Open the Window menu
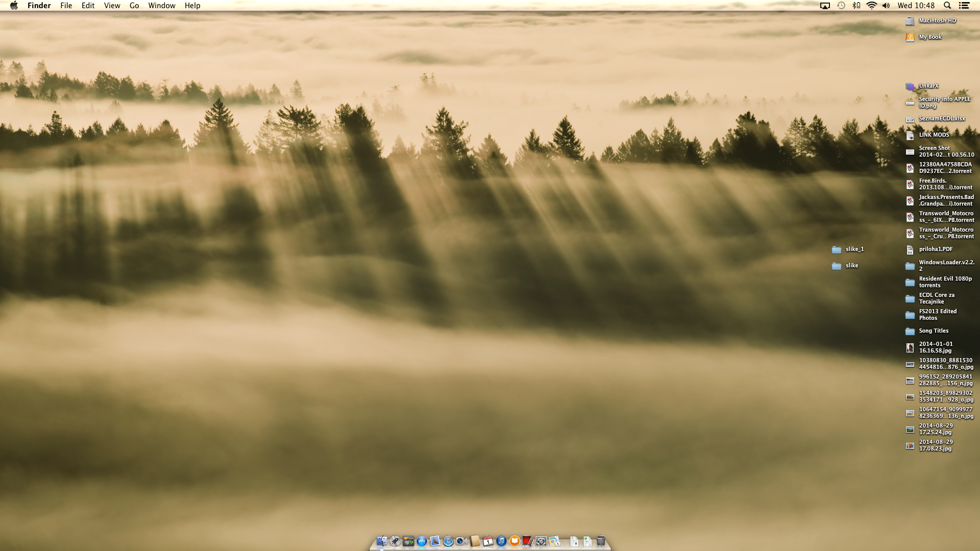The image size is (980, 551). tap(162, 6)
